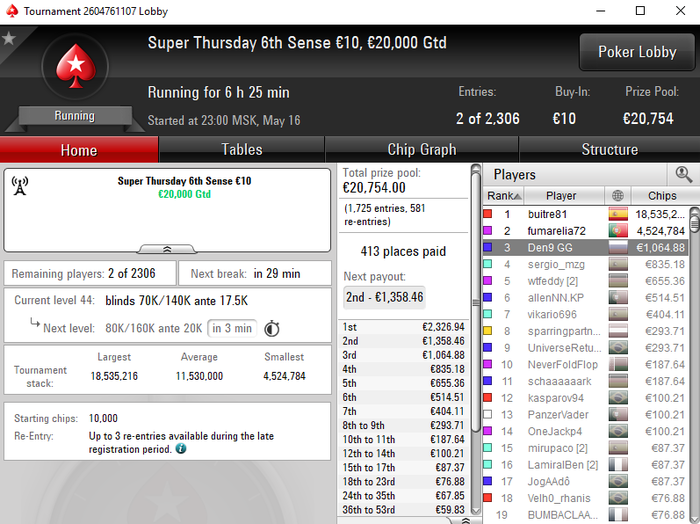
Task: Open the Structure tab
Action: coord(609,150)
